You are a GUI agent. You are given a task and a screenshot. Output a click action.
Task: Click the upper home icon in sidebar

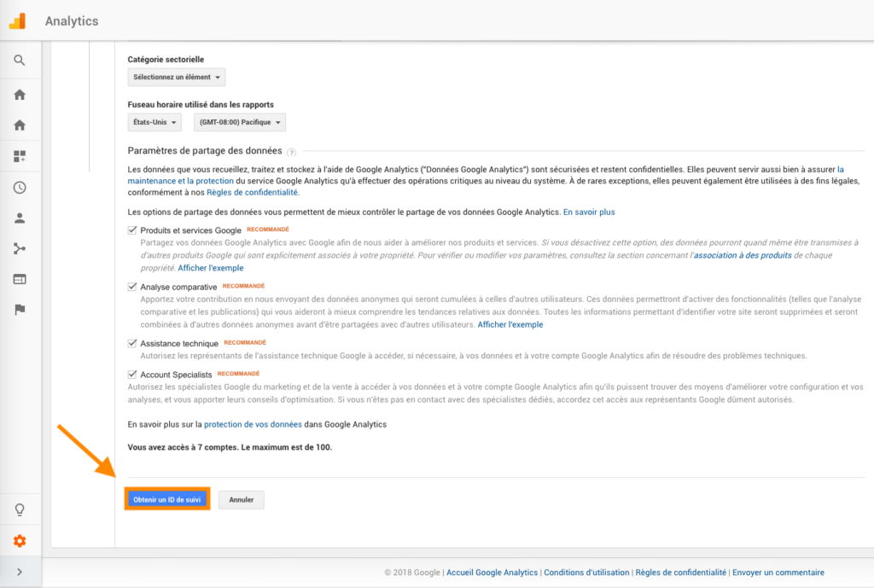20,95
